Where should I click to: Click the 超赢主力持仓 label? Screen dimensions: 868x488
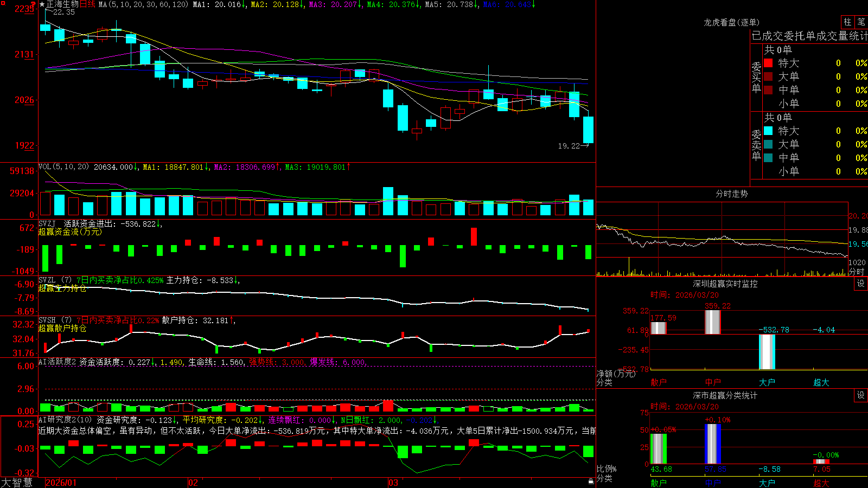[x=62, y=288]
